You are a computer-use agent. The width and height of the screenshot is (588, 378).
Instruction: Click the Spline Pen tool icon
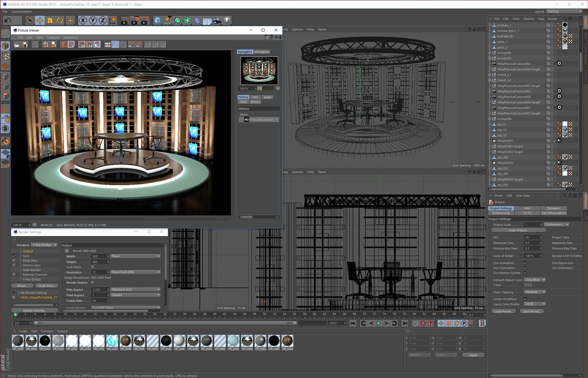click(167, 21)
